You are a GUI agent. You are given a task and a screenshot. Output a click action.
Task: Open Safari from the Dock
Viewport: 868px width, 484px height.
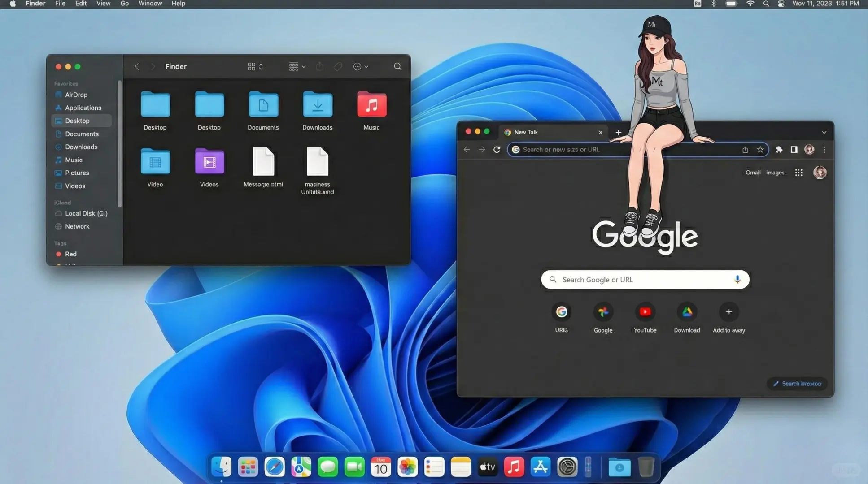[275, 467]
